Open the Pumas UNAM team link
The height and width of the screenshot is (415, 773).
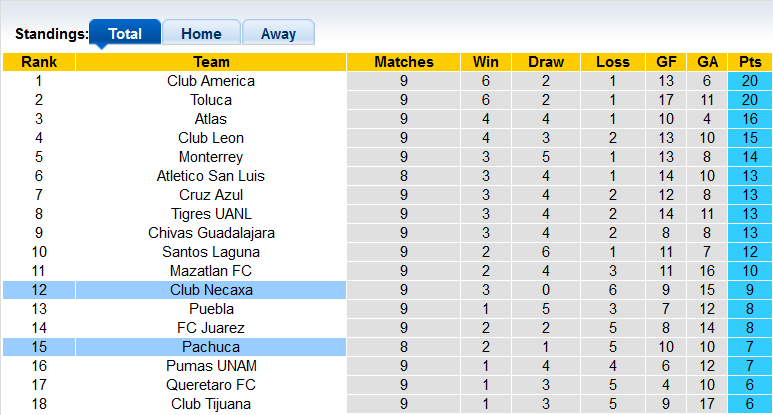pos(211,366)
